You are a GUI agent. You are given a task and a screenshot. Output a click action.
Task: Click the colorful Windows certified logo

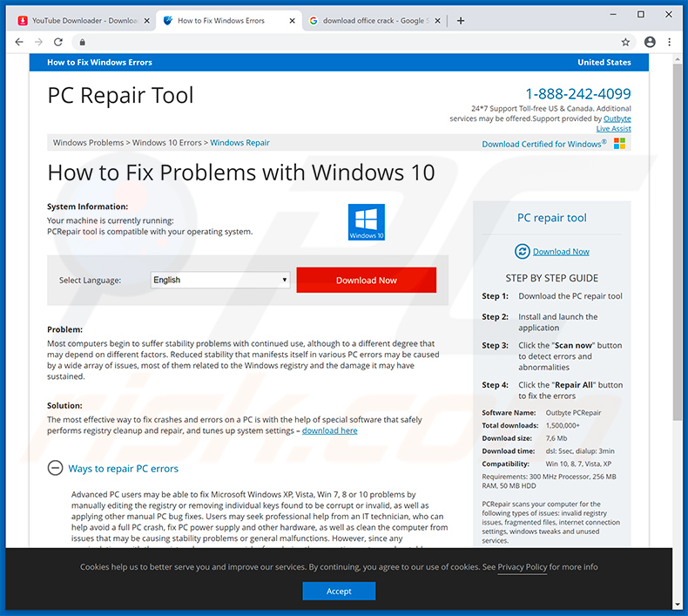pyautogui.click(x=619, y=143)
